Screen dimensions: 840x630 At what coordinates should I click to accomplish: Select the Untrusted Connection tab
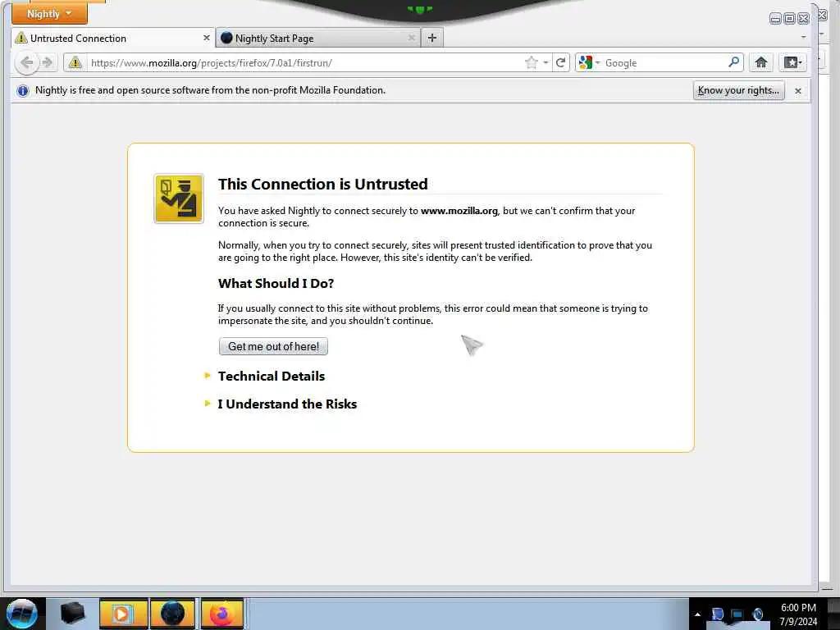pyautogui.click(x=112, y=38)
